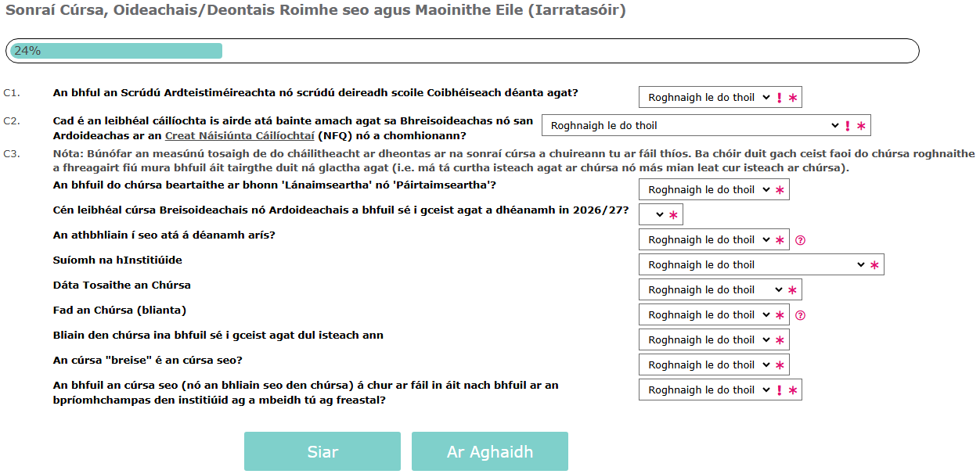Open 'Lánaimseartha' or 'Páirtaimseartha' dropdown

[x=704, y=190]
